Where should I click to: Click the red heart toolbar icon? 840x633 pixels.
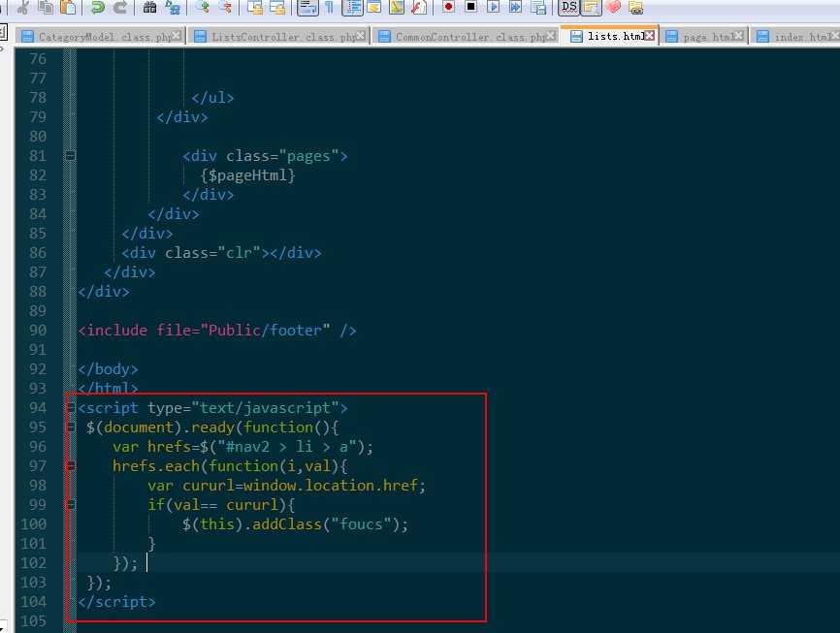click(613, 8)
